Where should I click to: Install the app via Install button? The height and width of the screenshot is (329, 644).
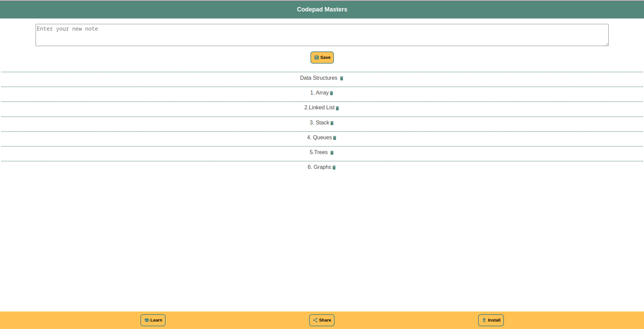pyautogui.click(x=491, y=320)
